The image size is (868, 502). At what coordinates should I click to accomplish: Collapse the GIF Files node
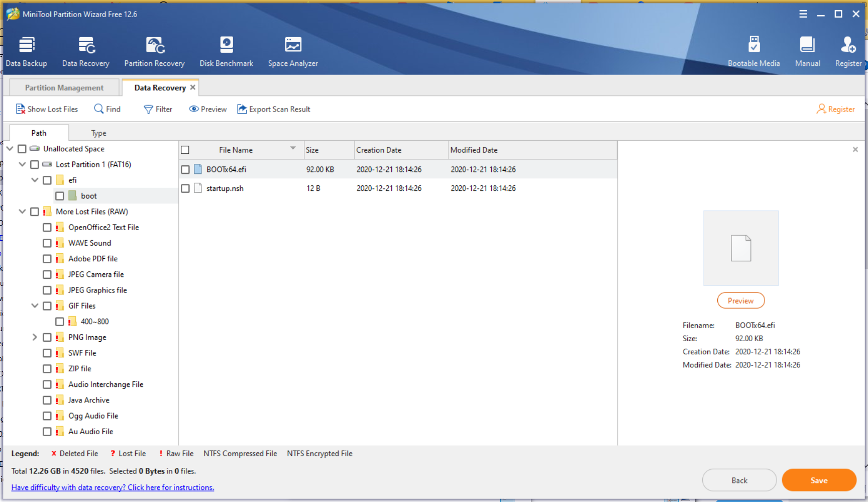coord(35,306)
